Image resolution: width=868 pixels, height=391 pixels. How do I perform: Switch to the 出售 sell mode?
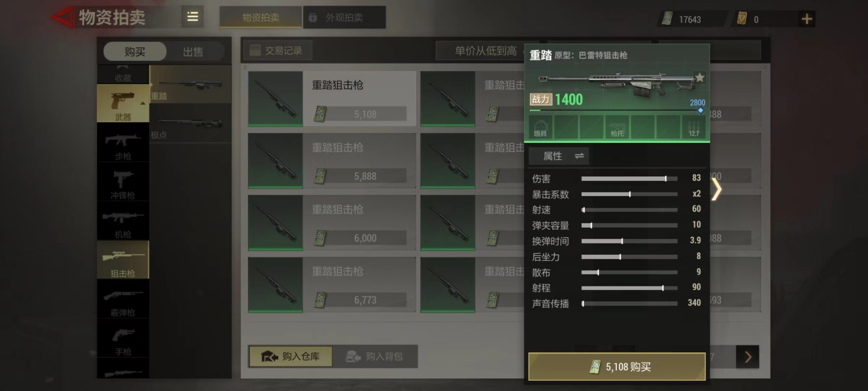click(193, 52)
